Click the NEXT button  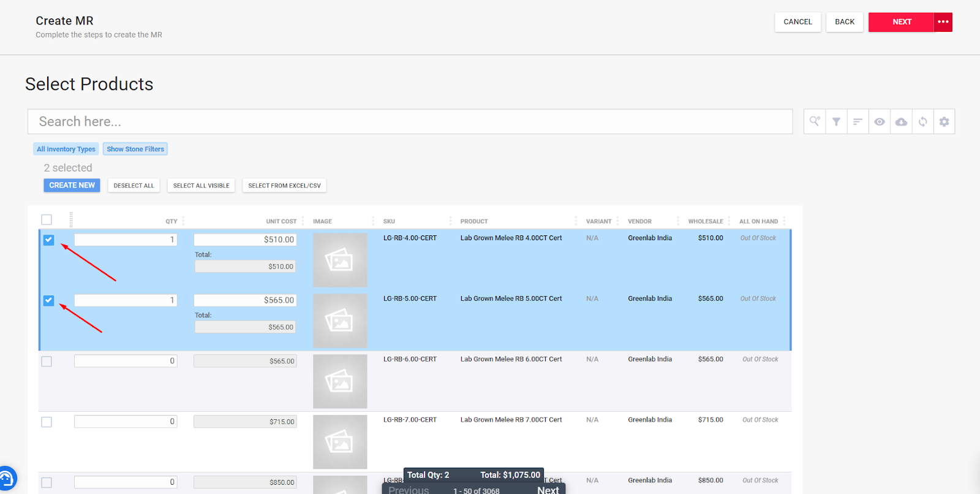pos(902,22)
